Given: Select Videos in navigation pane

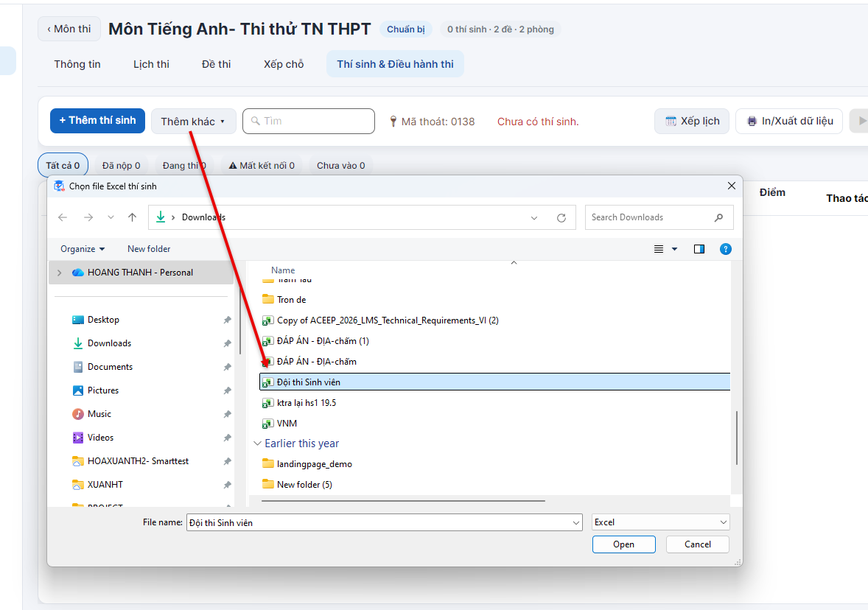Looking at the screenshot, I should (x=100, y=438).
